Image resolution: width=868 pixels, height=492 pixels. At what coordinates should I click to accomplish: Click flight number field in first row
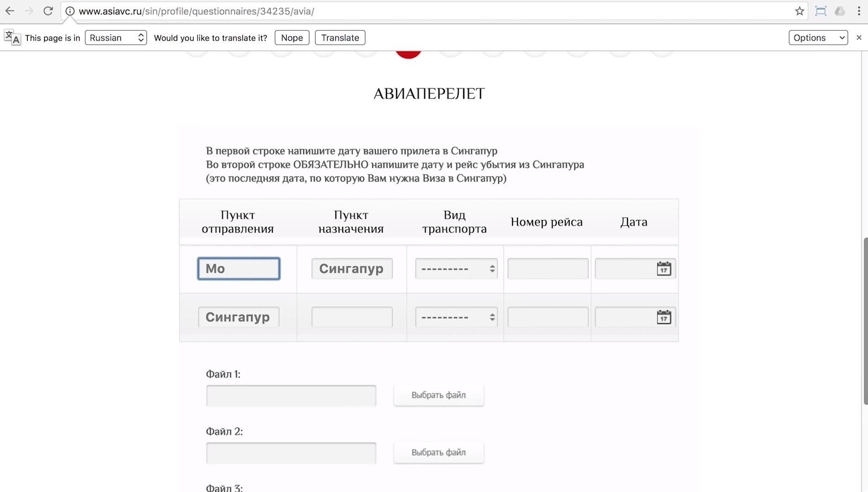(548, 268)
